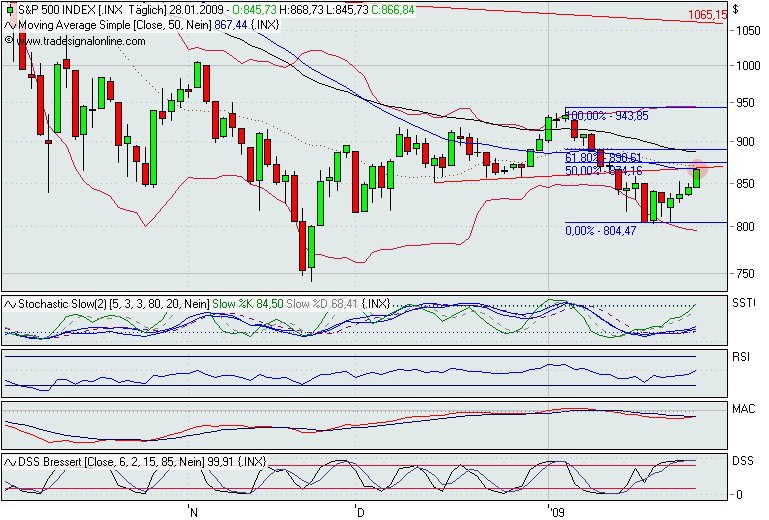Select the 0,00% - 804,47 Fibonacci label

[601, 231]
